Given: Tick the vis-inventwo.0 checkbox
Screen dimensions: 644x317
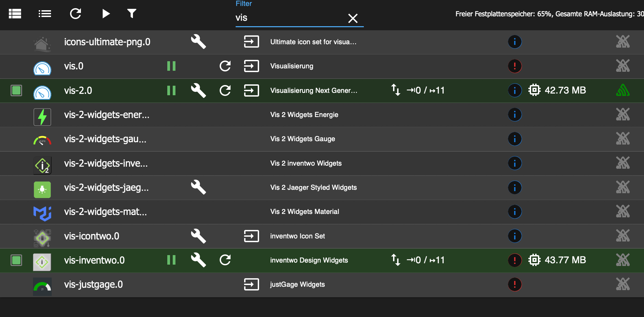Looking at the screenshot, I should 16,260.
